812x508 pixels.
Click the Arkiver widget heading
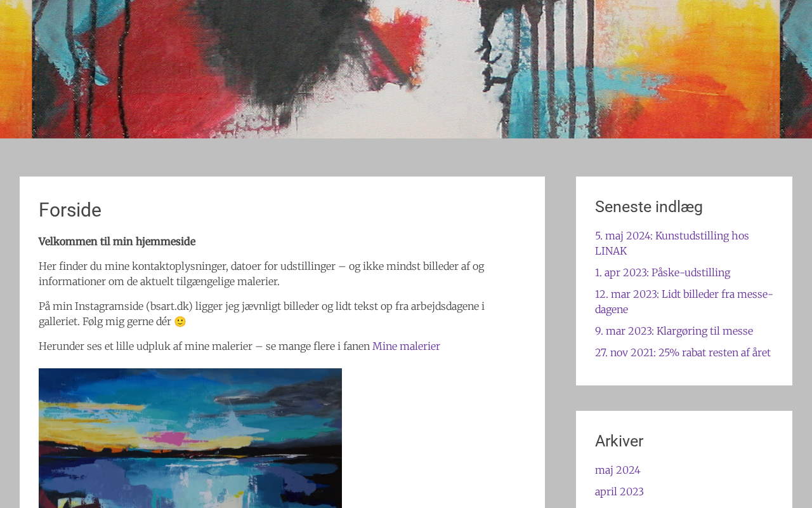click(619, 441)
